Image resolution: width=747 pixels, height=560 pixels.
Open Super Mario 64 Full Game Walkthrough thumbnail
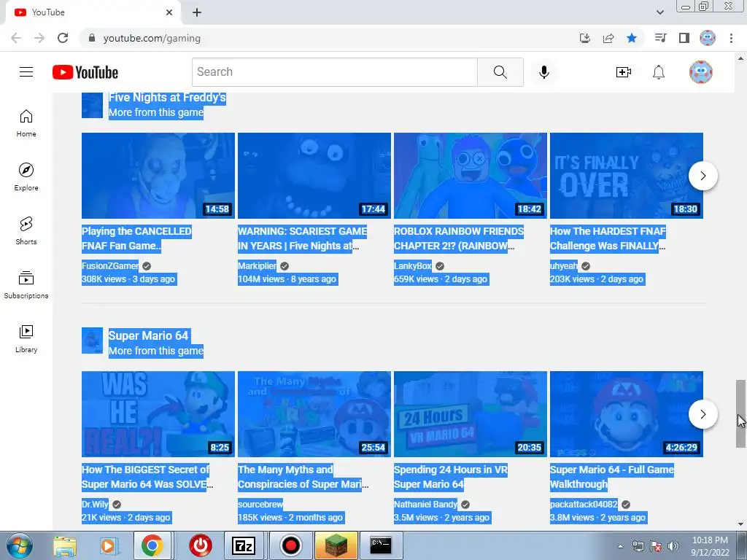(x=627, y=414)
